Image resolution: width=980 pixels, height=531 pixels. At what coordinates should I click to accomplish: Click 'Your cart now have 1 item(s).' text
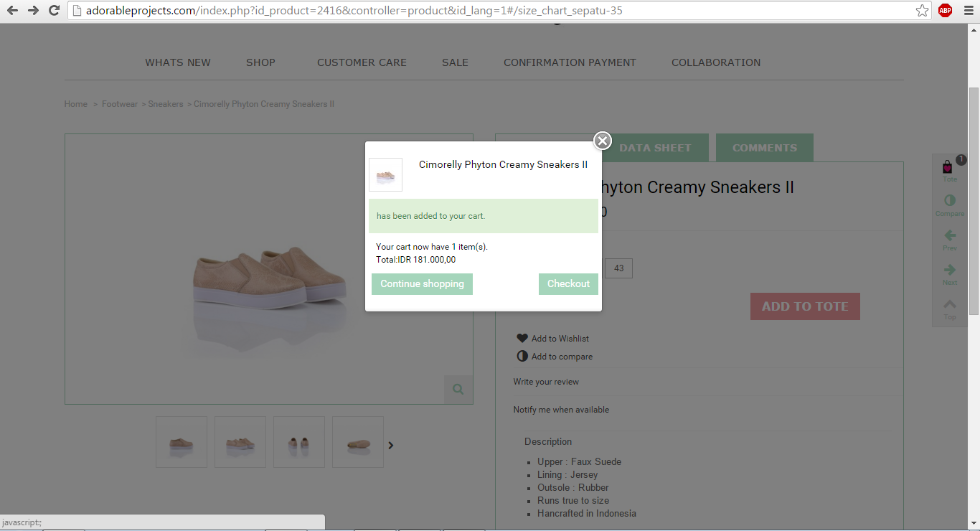tap(432, 247)
